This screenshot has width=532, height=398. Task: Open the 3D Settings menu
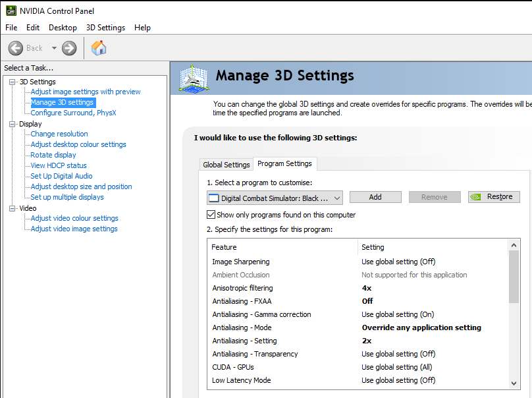point(105,28)
